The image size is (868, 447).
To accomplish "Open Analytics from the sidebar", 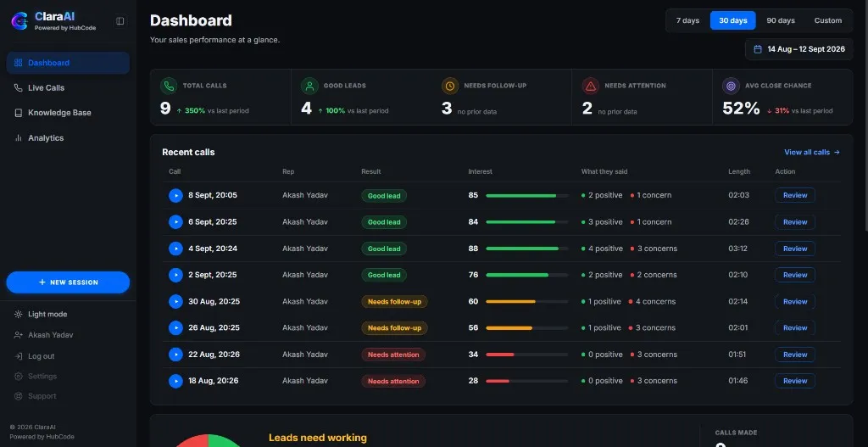I will pyautogui.click(x=68, y=138).
